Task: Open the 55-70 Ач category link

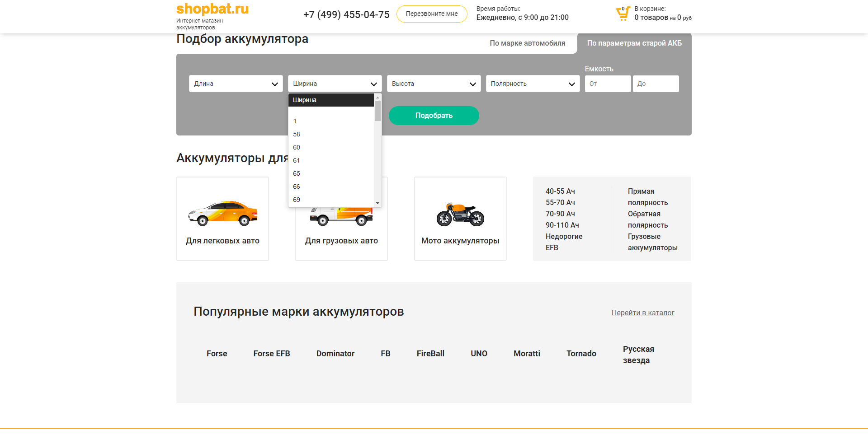Action: (560, 202)
